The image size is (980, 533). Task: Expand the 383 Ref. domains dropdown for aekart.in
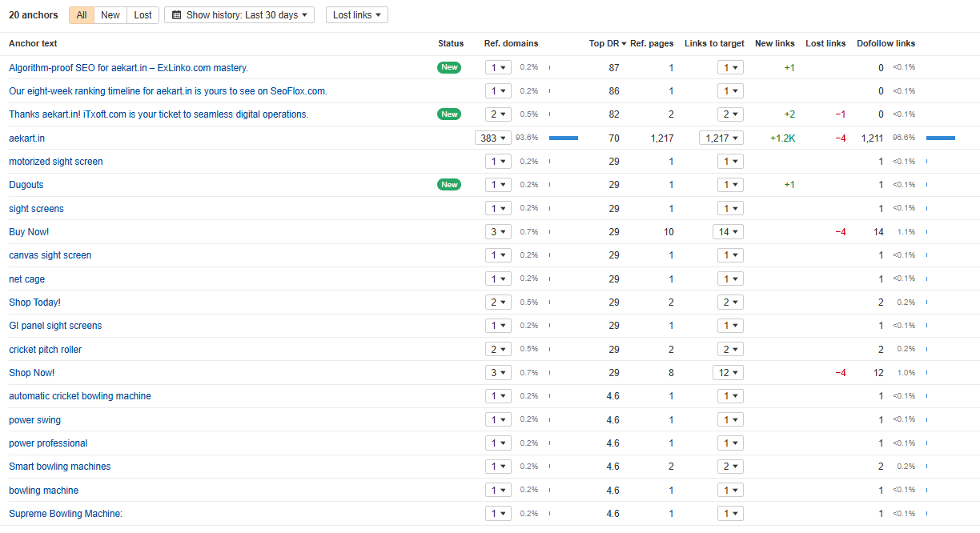(x=493, y=138)
